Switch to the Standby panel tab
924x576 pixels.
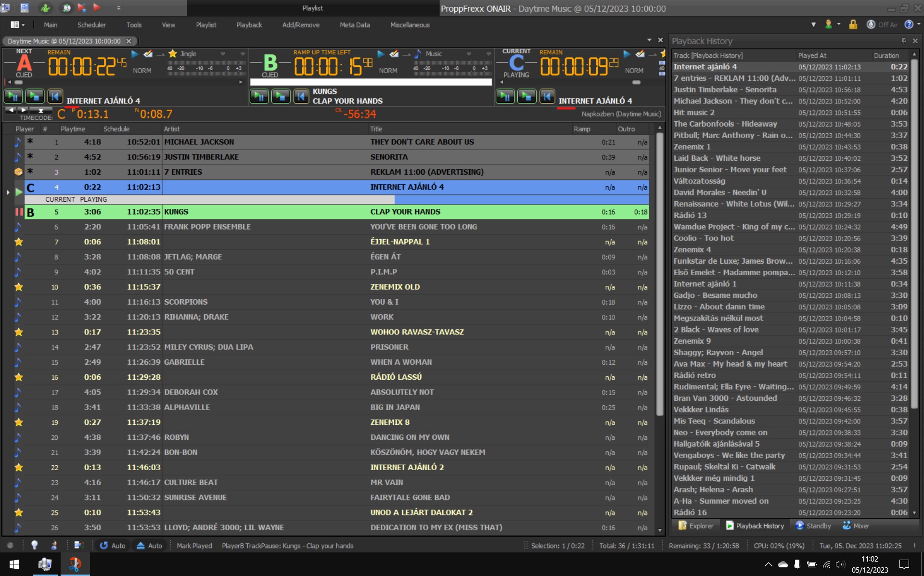(813, 526)
